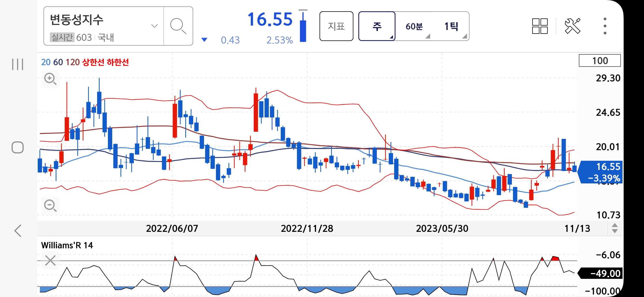Image resolution: width=644 pixels, height=297 pixels.
Task: Close the Williams'R 14 indicator panel
Action: tap(50, 260)
